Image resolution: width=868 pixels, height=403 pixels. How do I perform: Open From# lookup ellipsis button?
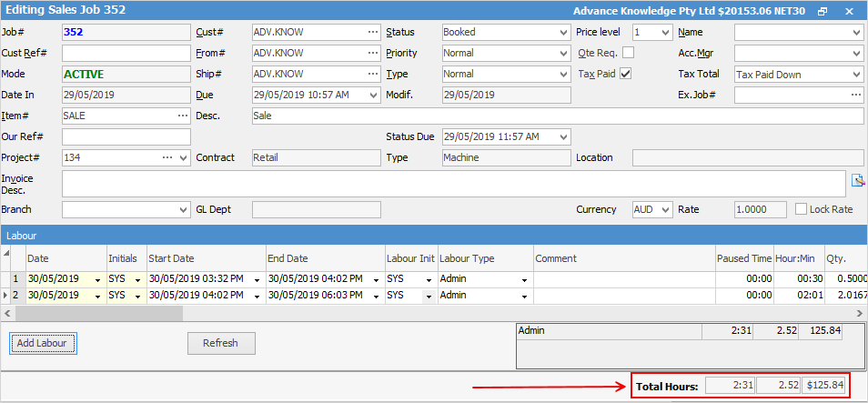point(373,53)
